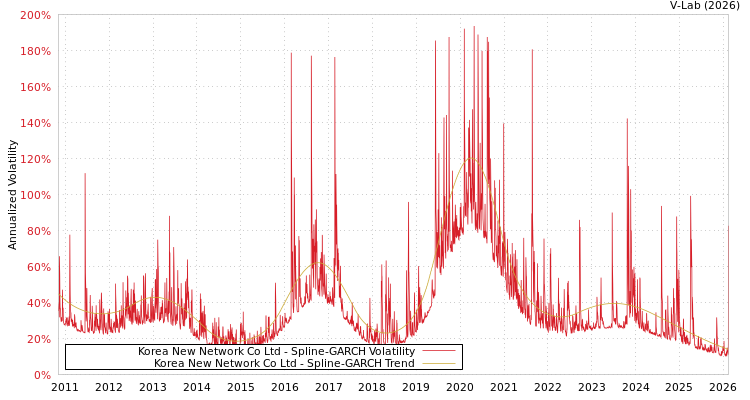The width and height of the screenshot is (750, 400).
Task: Click the trend curve trough between the two main peaks
Action: click(385, 333)
